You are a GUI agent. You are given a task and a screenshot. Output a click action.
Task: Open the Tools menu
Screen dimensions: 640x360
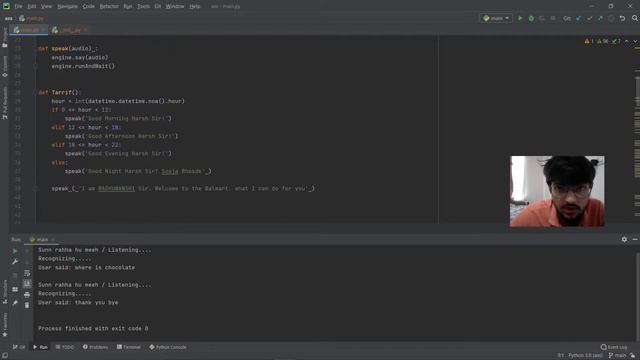[143, 7]
